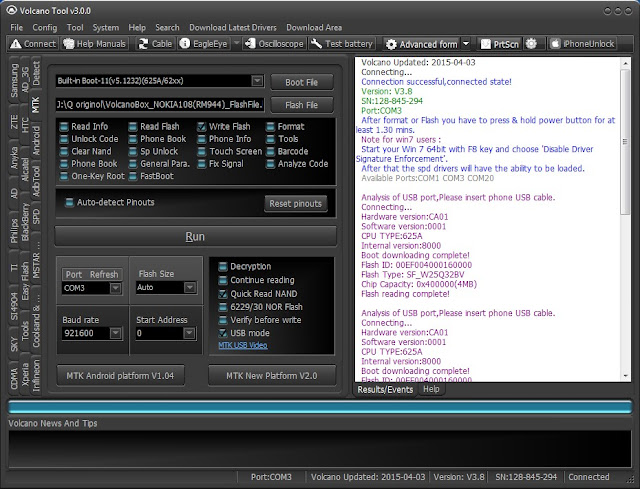Open the Baud rate 921600 dropdown
640x489 pixels.
pos(116,333)
